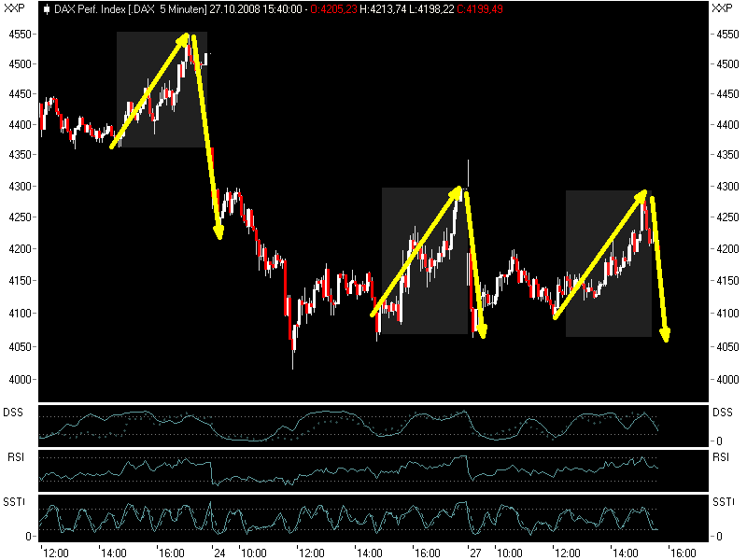747x560 pixels.
Task: Click the 4000 price label on the right axis
Action: pyautogui.click(x=727, y=380)
